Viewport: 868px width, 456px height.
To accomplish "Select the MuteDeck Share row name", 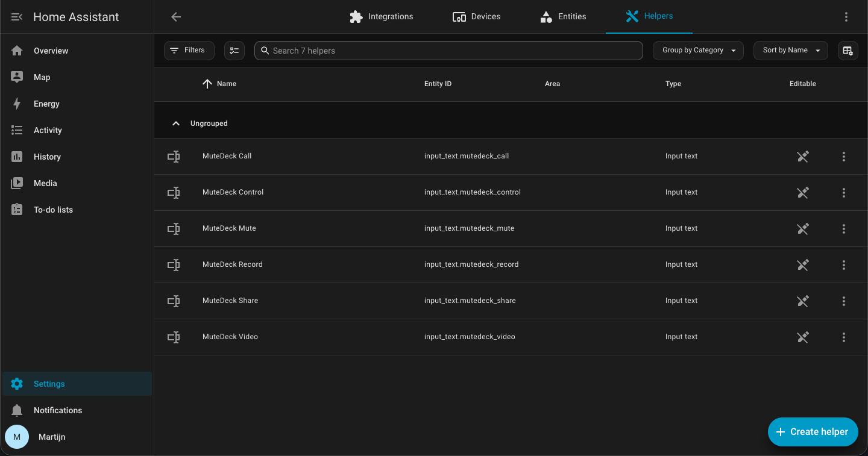I will tap(230, 301).
